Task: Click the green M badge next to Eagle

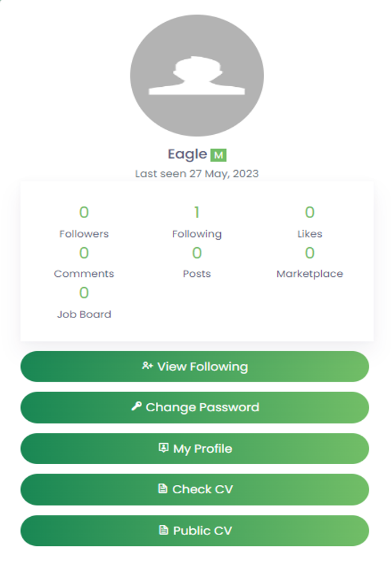Action: click(x=218, y=155)
